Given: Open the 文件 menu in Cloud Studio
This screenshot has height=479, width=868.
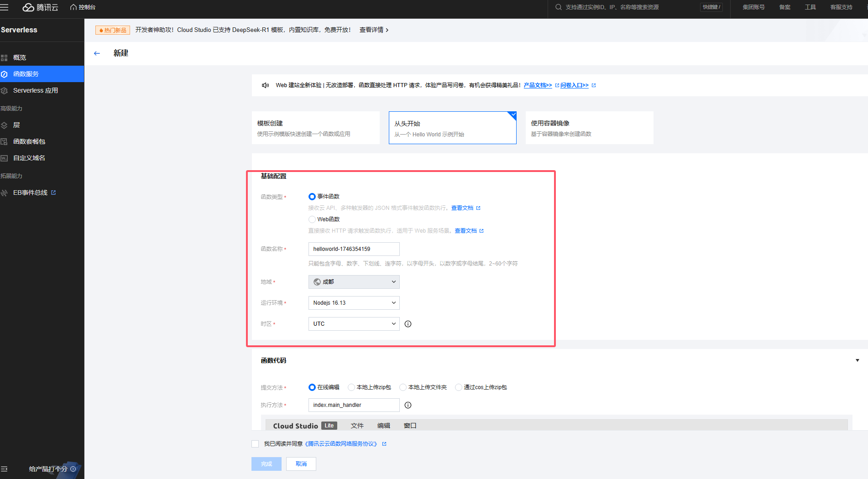Looking at the screenshot, I should 357,426.
